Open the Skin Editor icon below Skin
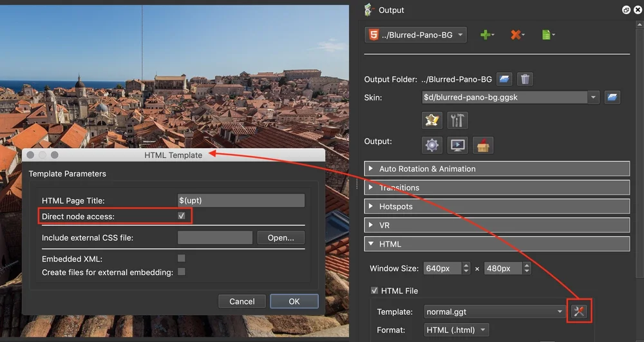Viewport: 644px width, 342px height. coord(431,120)
